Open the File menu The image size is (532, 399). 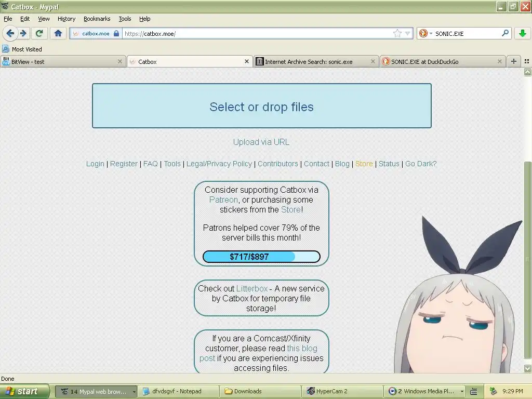(x=8, y=19)
